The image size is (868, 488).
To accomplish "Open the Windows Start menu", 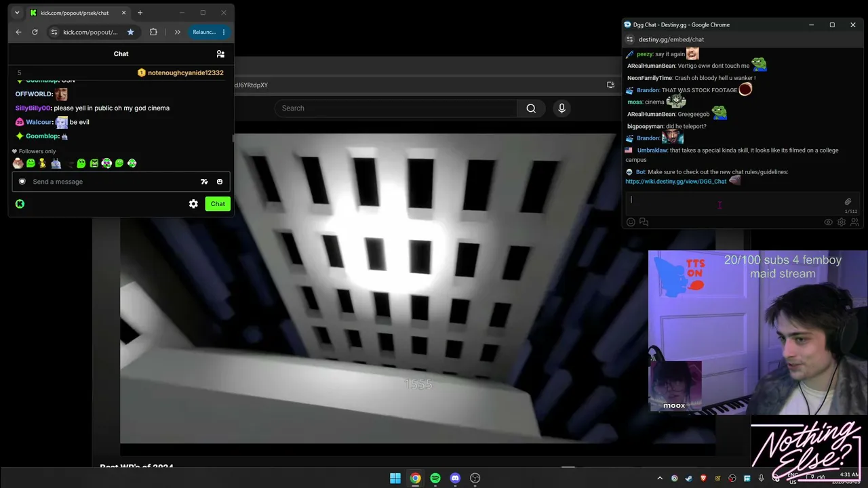I will (395, 479).
